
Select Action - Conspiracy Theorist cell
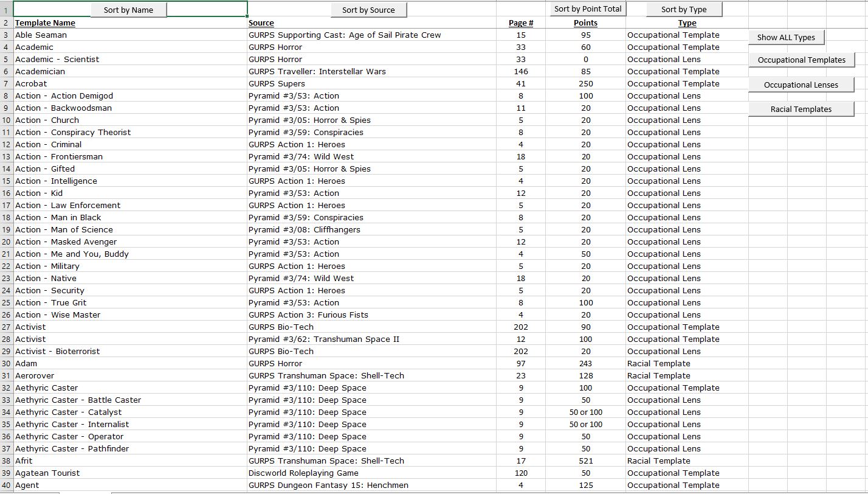pos(130,132)
